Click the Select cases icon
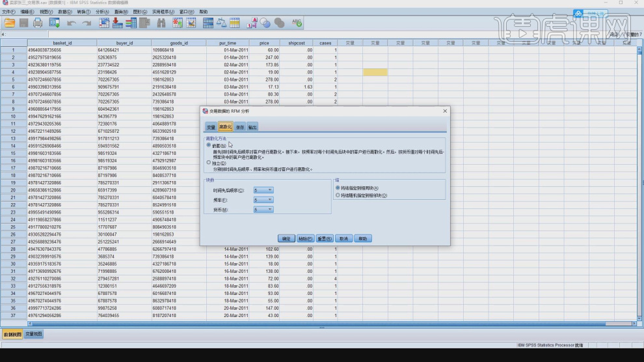The height and width of the screenshot is (362, 644). point(235,23)
